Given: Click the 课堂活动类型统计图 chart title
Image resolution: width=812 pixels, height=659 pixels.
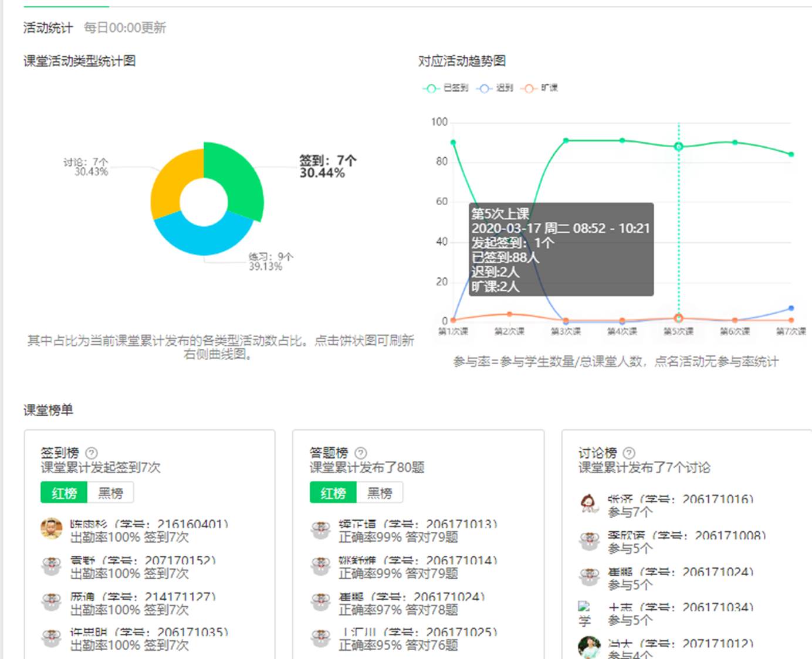Looking at the screenshot, I should point(80,61).
